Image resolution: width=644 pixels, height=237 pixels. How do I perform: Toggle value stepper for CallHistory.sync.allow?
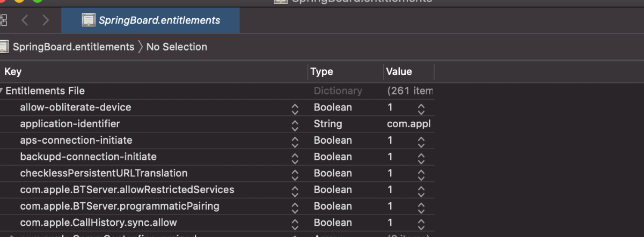[x=421, y=224]
